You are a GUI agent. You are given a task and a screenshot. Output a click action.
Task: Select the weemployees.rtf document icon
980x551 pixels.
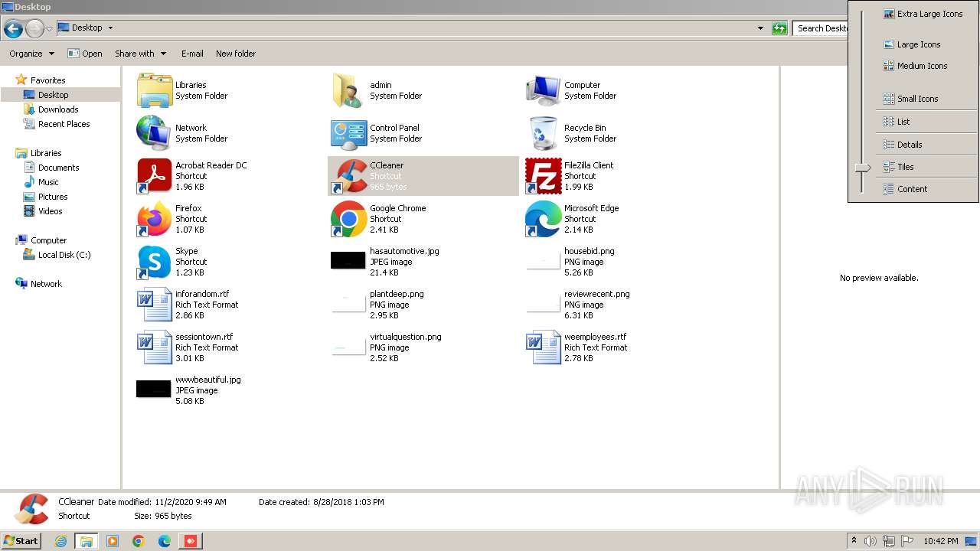(x=544, y=347)
